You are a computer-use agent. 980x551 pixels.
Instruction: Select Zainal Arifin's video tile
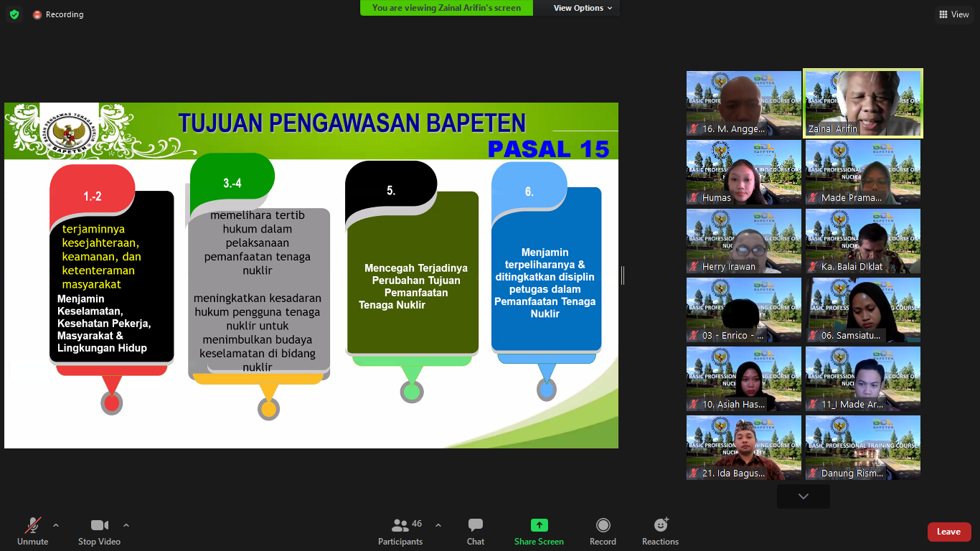863,103
